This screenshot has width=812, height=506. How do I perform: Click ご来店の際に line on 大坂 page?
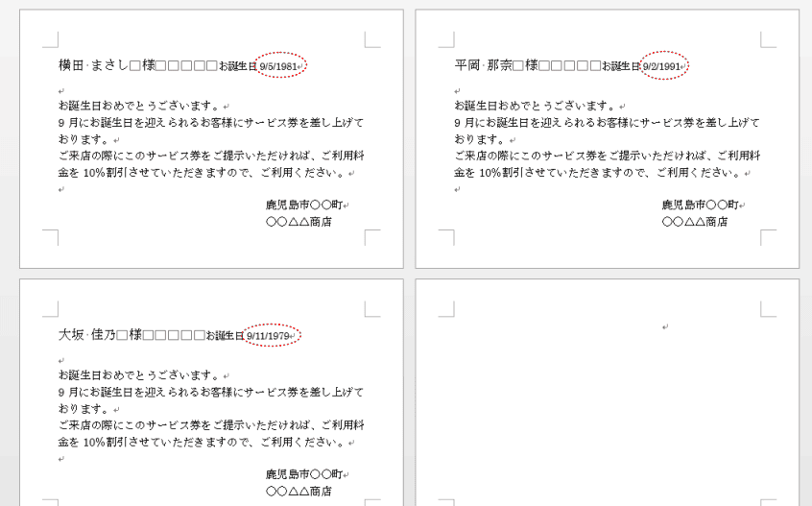pos(211,425)
